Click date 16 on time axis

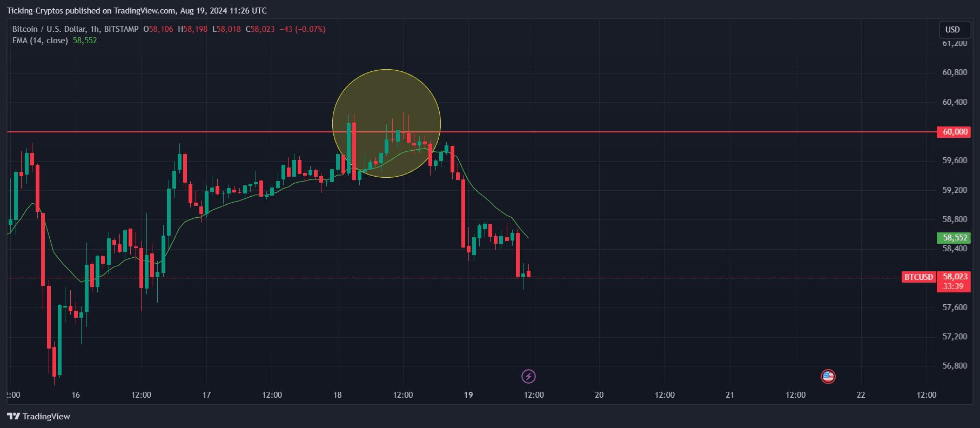click(76, 395)
